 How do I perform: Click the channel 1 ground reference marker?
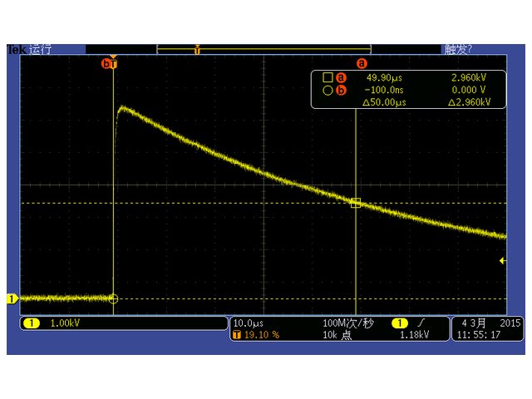(x=12, y=299)
